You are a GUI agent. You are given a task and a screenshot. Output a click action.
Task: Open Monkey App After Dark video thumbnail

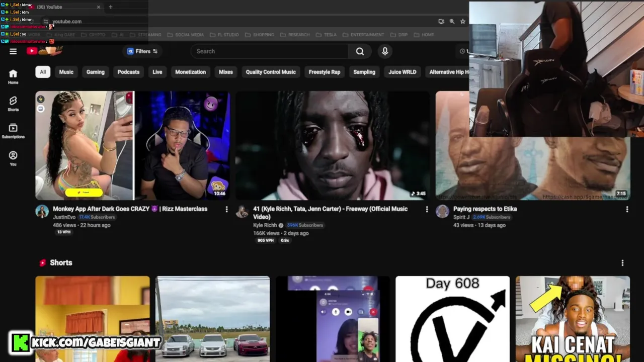[132, 145]
